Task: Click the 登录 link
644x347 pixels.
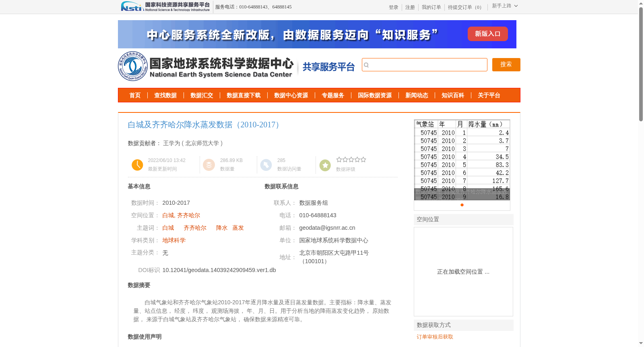Action: click(x=394, y=7)
